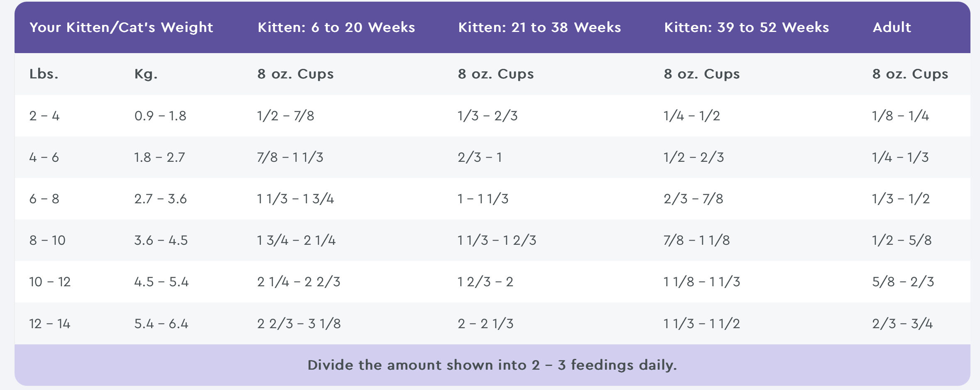
Task: Click the '1 1/3 – 1 2/3' cups cell
Action: pos(497,240)
